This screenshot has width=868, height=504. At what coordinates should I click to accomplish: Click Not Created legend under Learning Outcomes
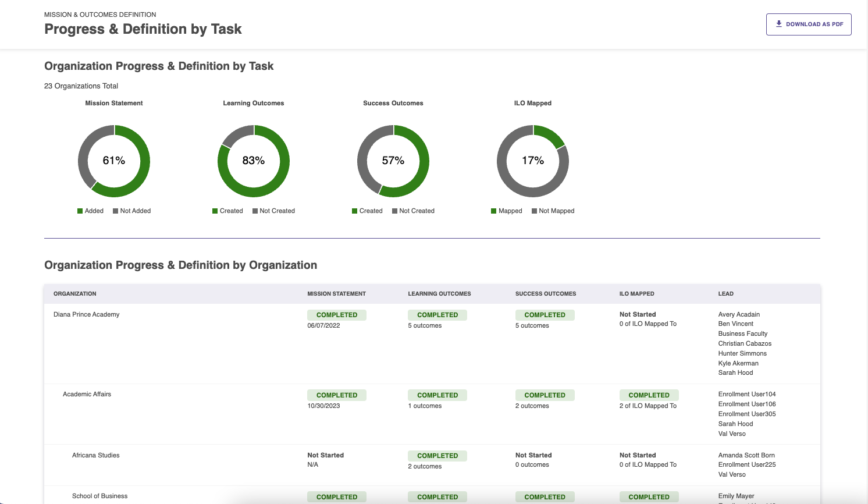pos(273,211)
